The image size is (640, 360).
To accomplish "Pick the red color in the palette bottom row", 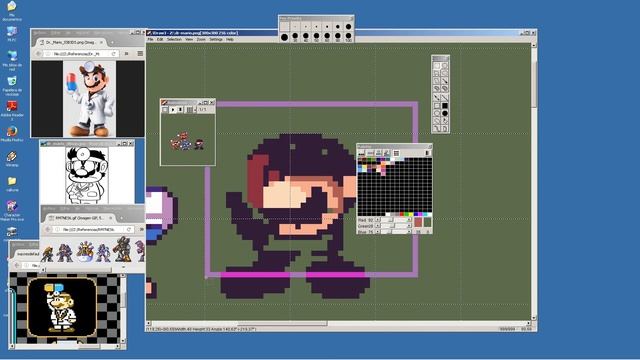I will pos(402,214).
